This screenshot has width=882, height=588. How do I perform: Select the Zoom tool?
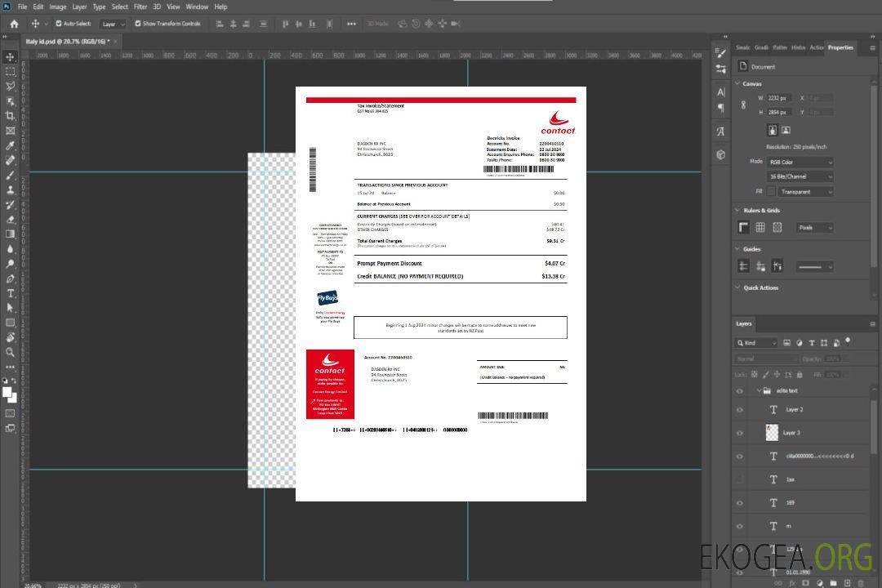coord(10,352)
